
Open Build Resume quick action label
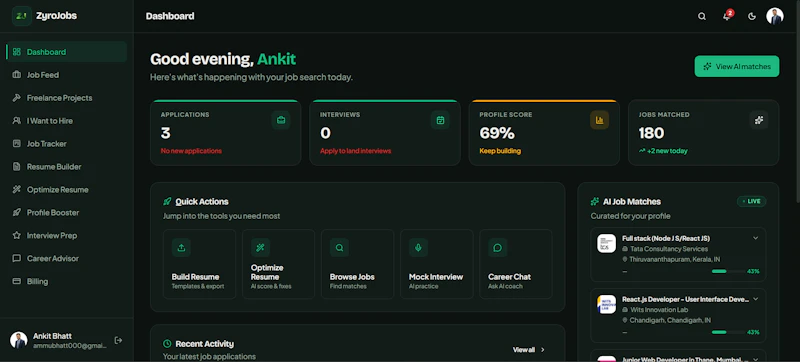click(x=195, y=277)
